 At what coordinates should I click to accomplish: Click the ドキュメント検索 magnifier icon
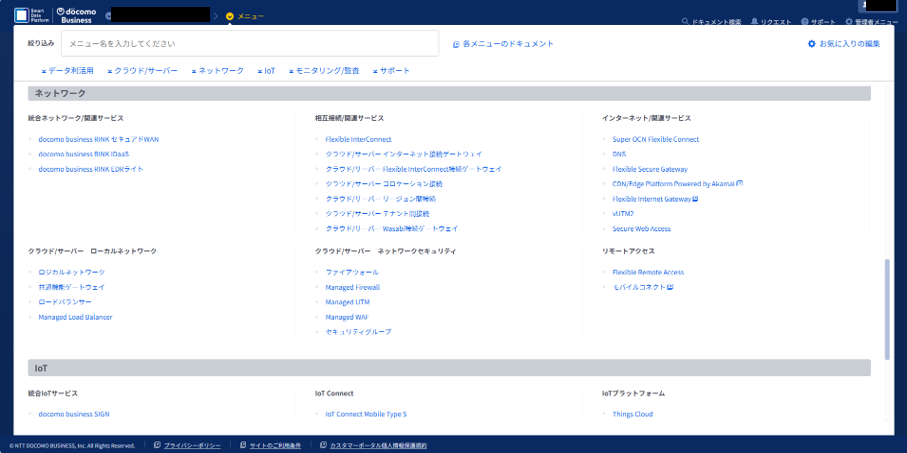[x=685, y=21]
